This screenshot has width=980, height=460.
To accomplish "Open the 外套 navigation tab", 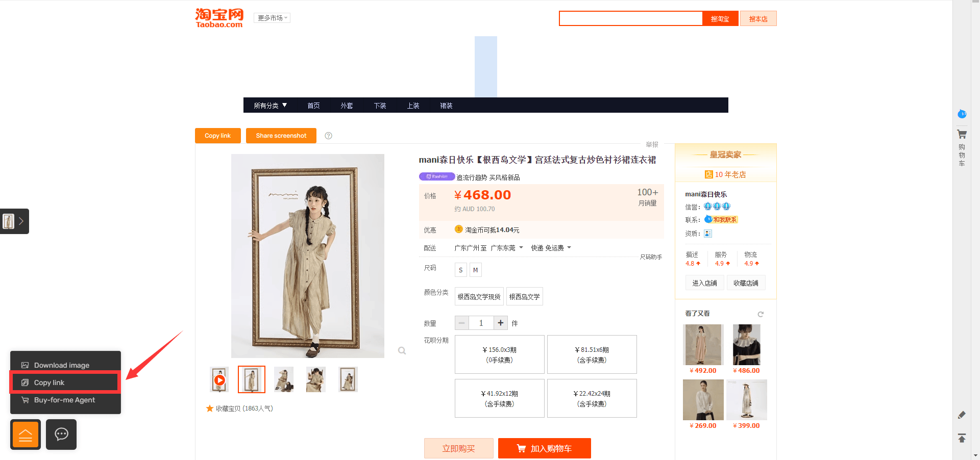I will (347, 106).
